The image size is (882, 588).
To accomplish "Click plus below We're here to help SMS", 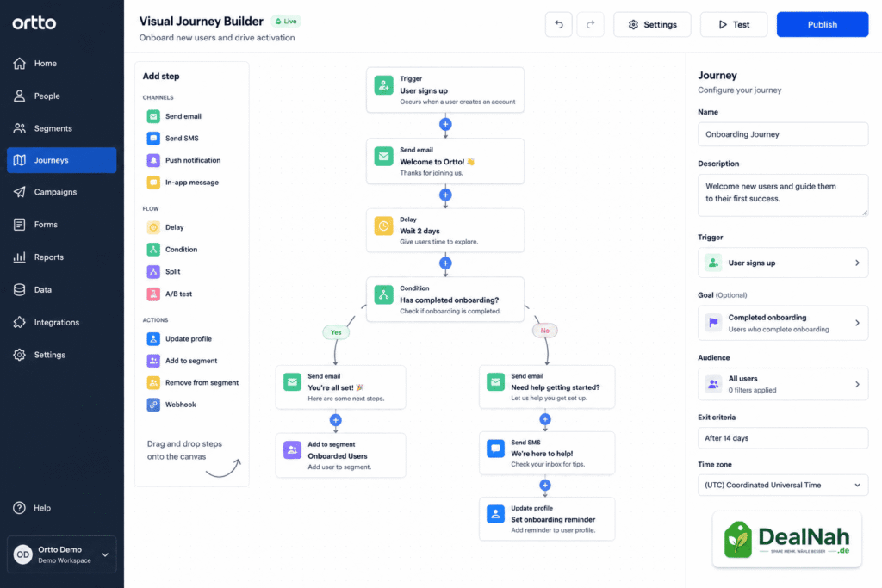I will coord(545,486).
